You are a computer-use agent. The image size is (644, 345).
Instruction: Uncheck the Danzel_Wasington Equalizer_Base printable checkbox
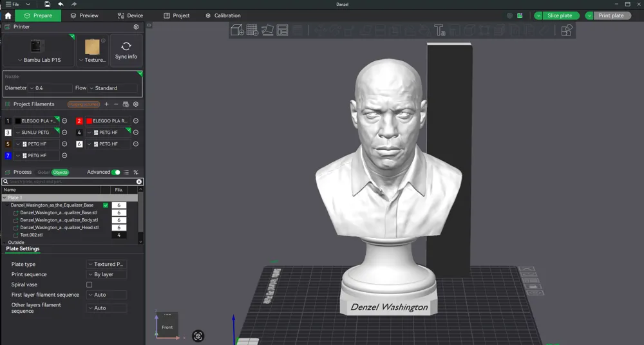(106, 205)
